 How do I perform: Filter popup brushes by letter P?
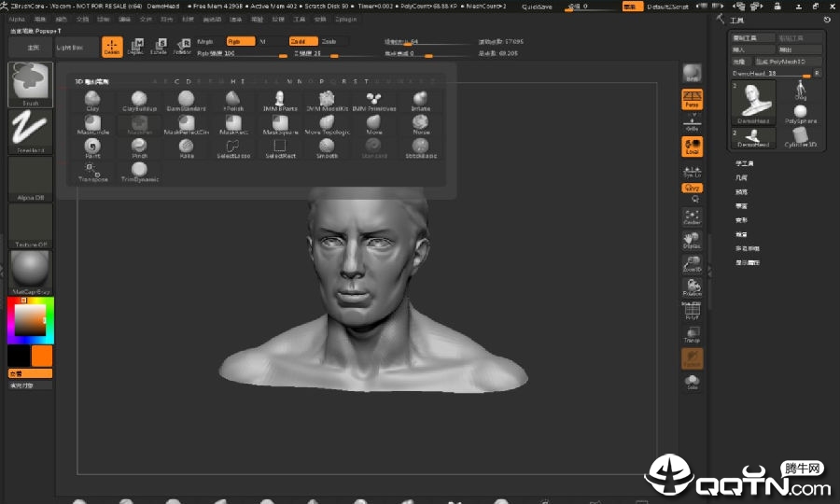click(x=321, y=81)
